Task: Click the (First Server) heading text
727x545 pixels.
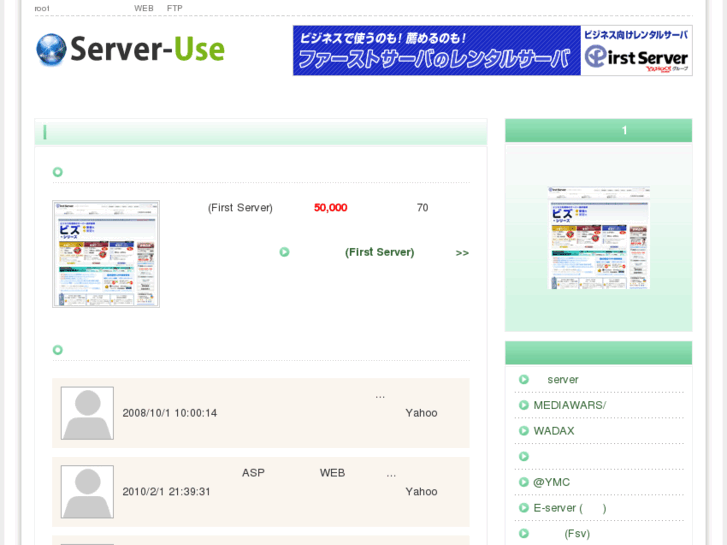Action: coord(240,207)
